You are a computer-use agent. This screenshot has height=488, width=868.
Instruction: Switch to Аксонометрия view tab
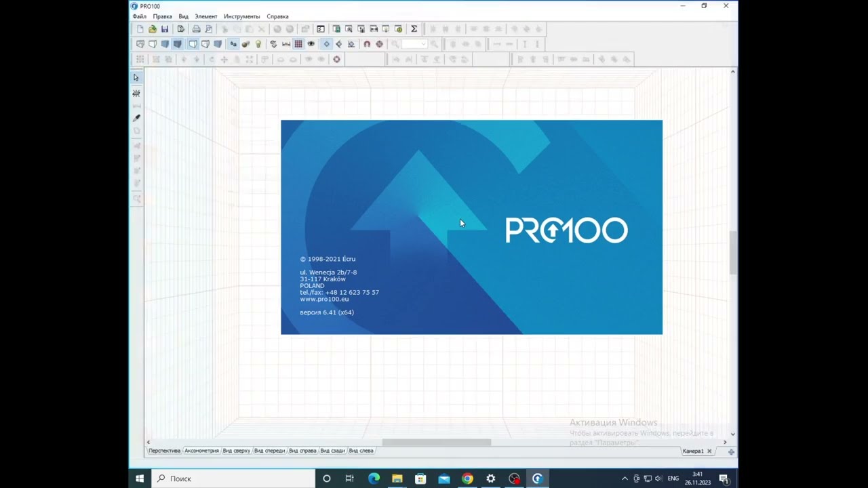tap(202, 451)
